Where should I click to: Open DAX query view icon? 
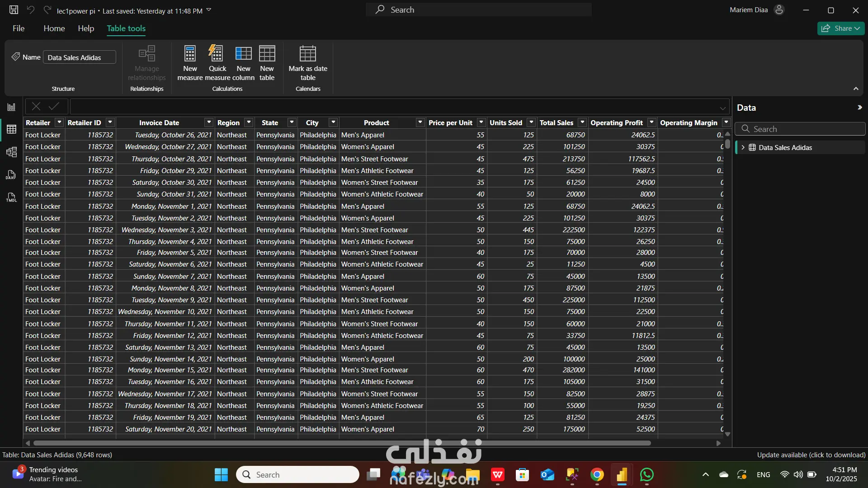pyautogui.click(x=11, y=175)
